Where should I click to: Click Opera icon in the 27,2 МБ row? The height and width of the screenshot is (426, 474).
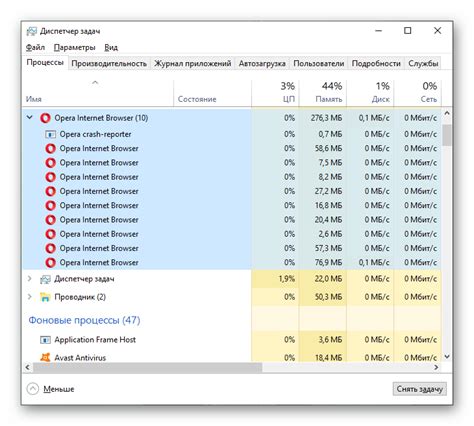50,191
